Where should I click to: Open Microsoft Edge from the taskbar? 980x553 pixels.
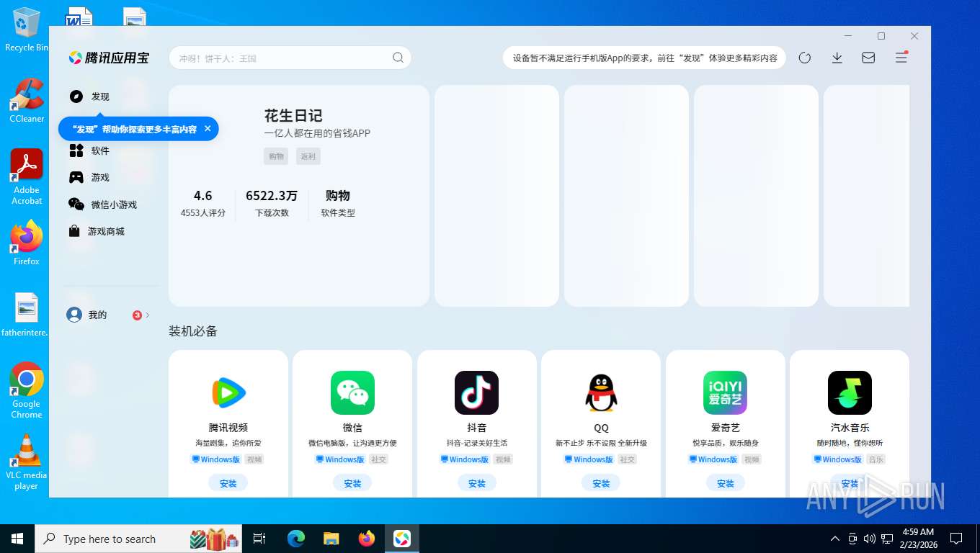coord(296,539)
